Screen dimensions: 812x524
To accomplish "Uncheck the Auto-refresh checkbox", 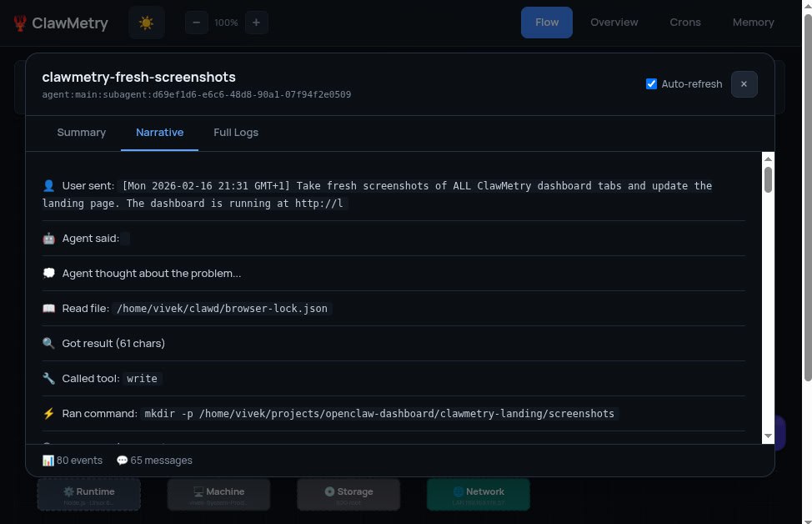I will [652, 83].
